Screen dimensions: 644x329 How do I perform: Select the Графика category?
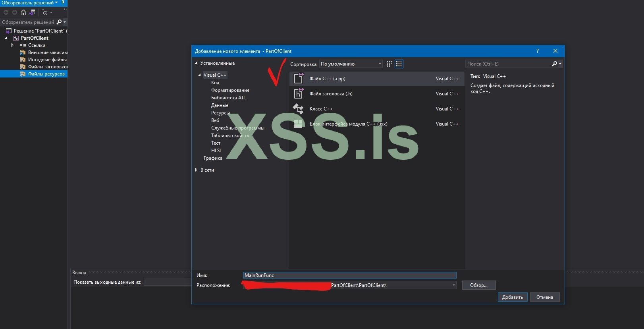(213, 158)
